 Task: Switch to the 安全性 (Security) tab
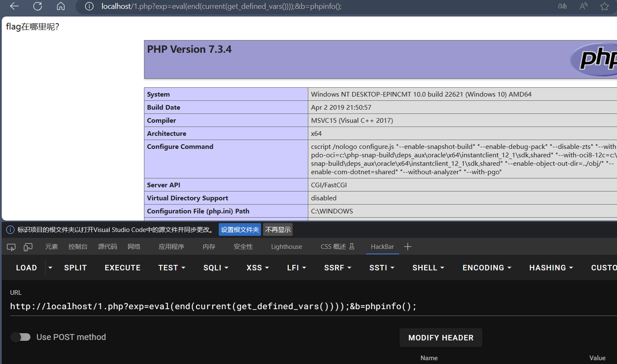243,247
